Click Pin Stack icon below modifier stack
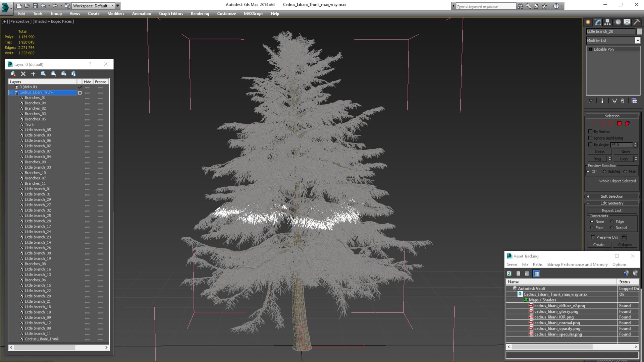 pyautogui.click(x=591, y=101)
